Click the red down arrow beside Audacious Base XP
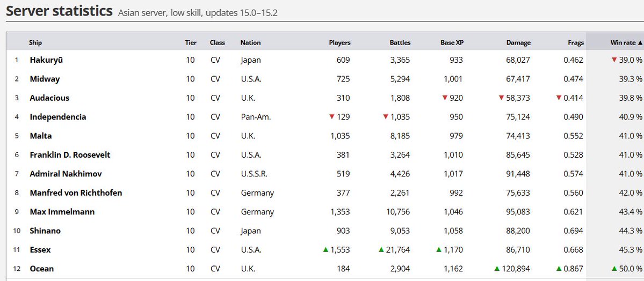This screenshot has height=281, width=644. point(445,98)
